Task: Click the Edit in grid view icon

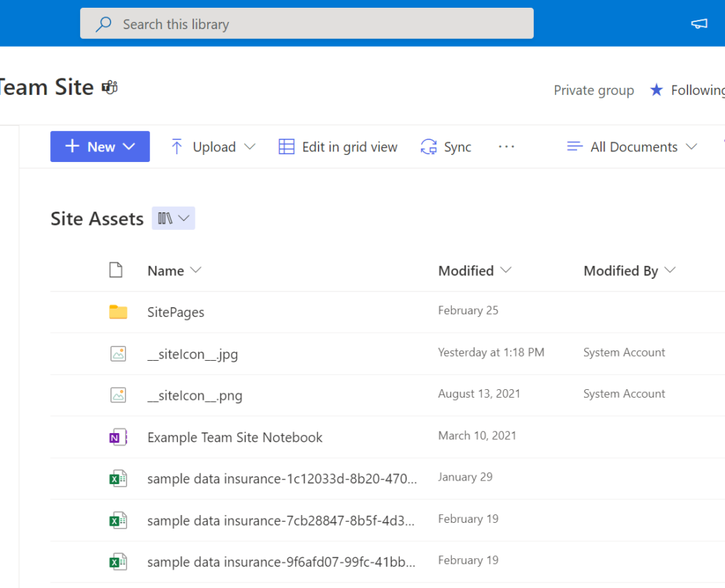Action: coord(287,146)
